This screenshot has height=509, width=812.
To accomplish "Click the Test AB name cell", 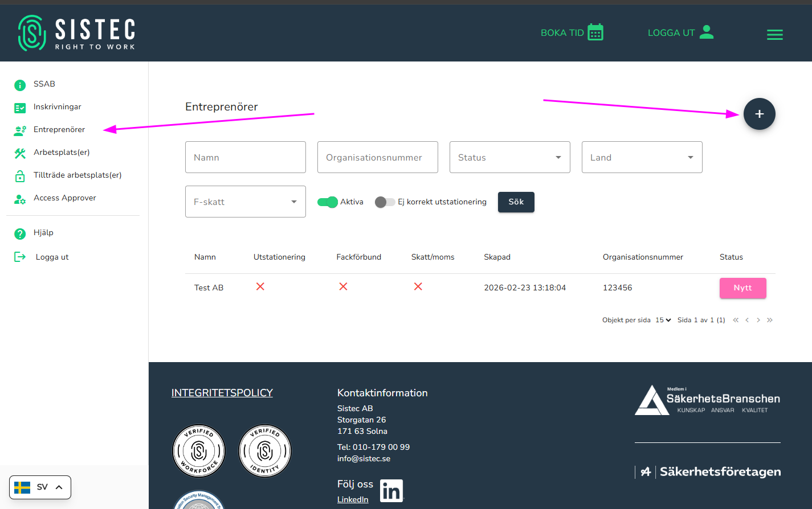I will pyautogui.click(x=209, y=288).
